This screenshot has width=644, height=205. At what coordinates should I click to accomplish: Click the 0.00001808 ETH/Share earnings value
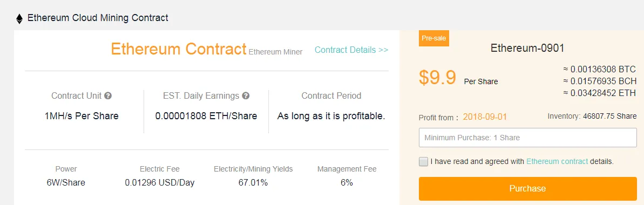(206, 116)
